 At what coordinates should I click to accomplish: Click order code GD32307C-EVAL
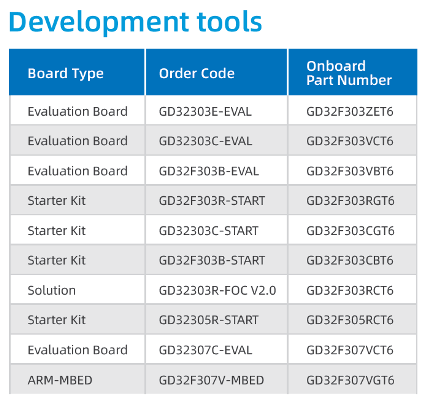[205, 350]
